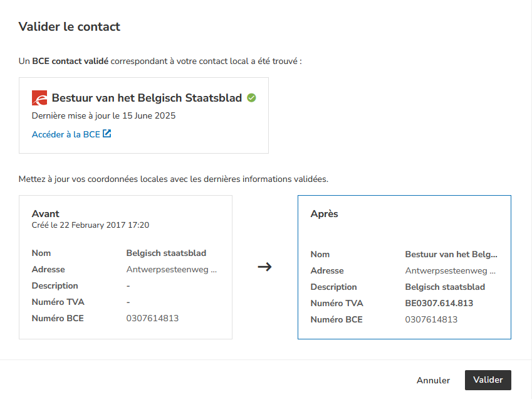Click the VAT number BE0307.614.813
The image size is (532, 399).
click(x=439, y=303)
